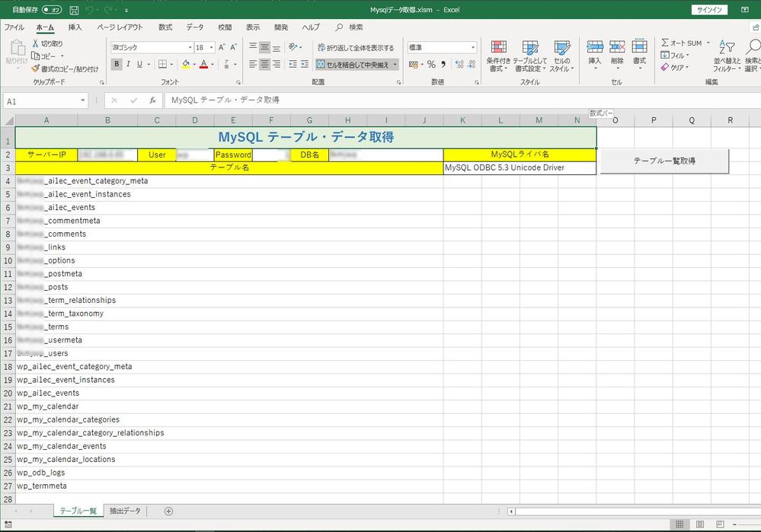
Task: Click Increase Decimal icon
Action: [x=459, y=64]
